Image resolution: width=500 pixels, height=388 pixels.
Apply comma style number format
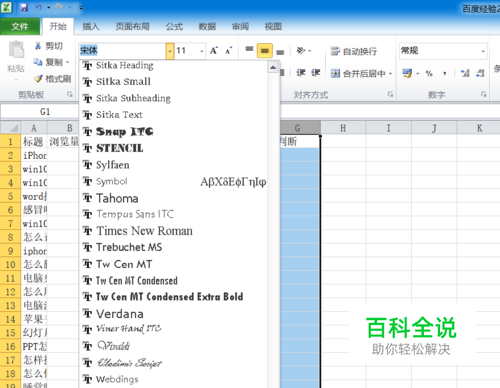tap(445, 73)
